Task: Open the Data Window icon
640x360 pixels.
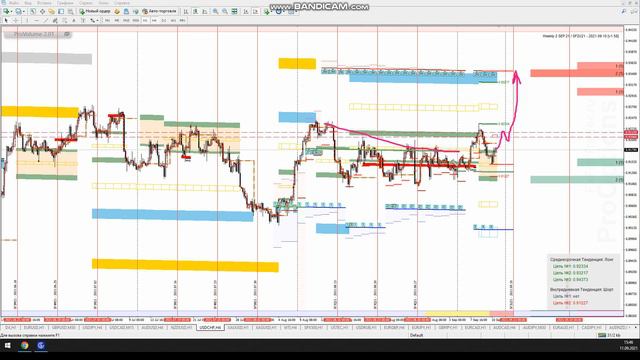Action: 42,11
